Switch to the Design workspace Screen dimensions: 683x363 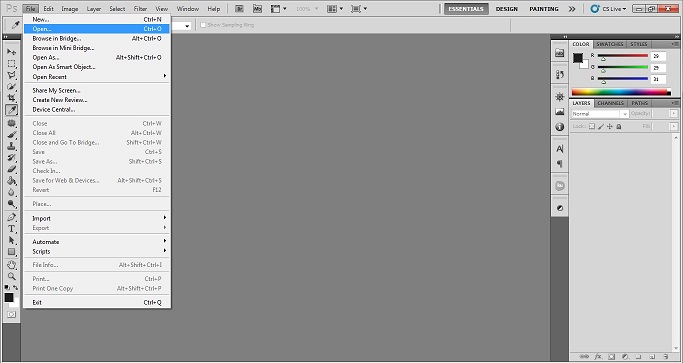507,9
